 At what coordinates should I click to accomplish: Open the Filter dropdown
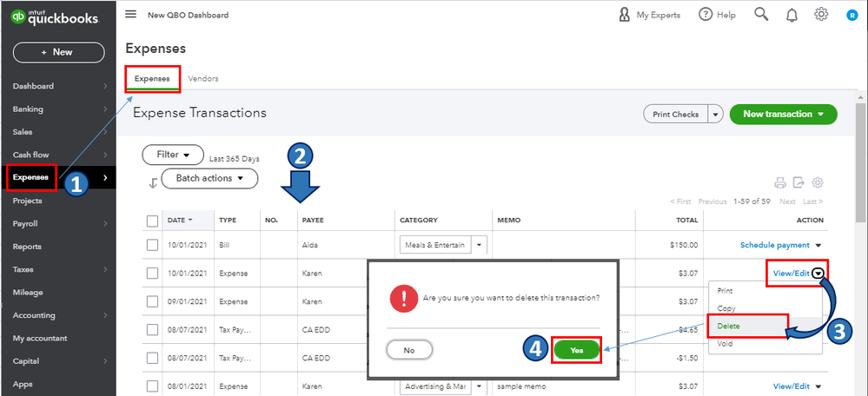173,155
